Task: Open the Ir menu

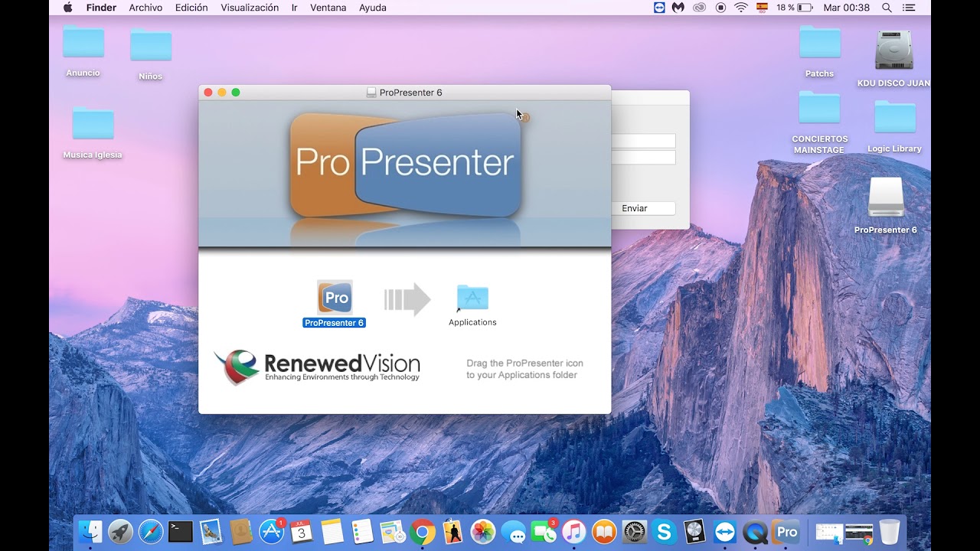Action: tap(295, 8)
